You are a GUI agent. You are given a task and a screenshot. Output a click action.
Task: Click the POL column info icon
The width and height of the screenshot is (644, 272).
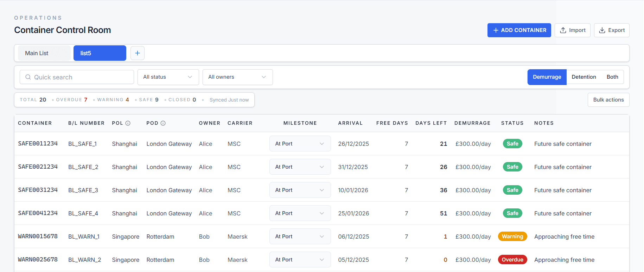128,123
